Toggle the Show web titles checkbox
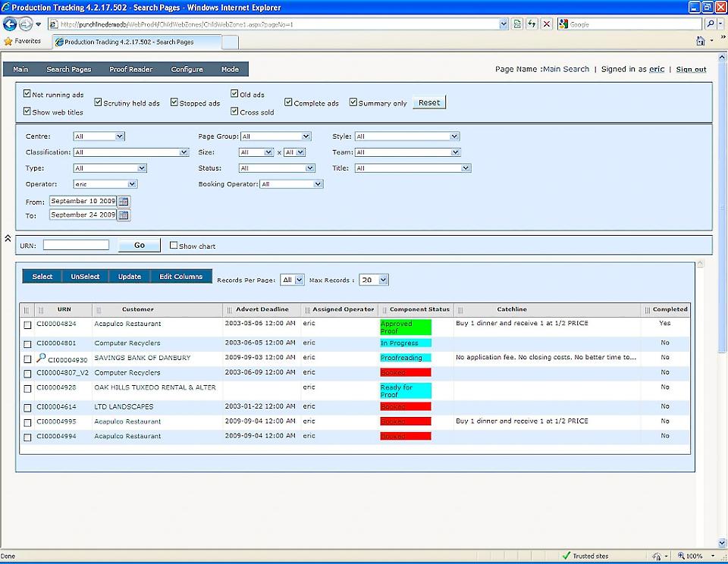Image resolution: width=728 pixels, height=564 pixels. click(x=27, y=111)
